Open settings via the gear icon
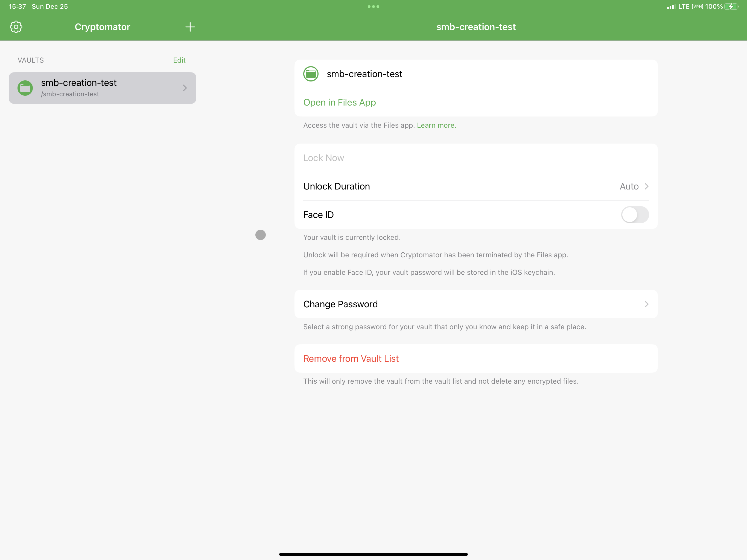Viewport: 747px width, 560px height. (16, 27)
